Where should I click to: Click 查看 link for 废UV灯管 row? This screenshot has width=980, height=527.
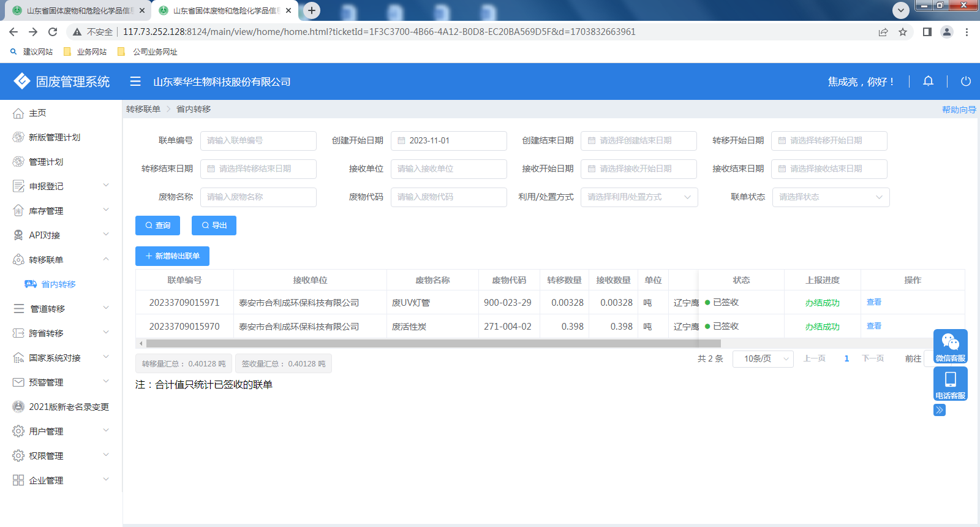(873, 302)
